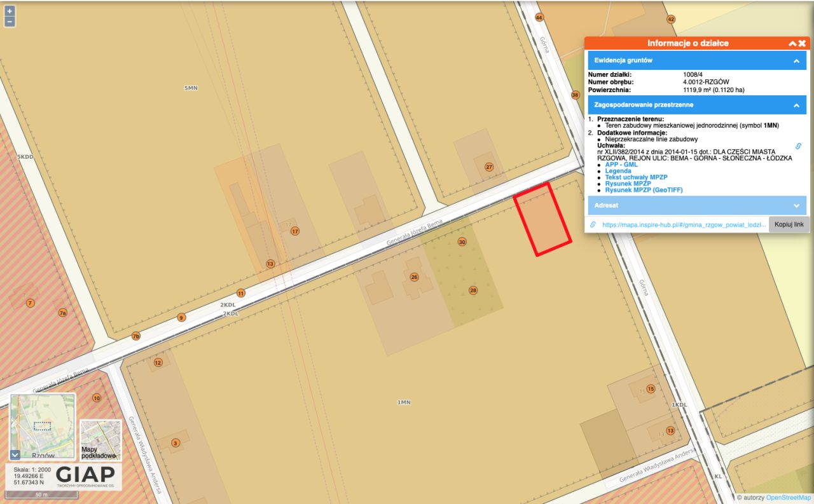Click the chain link icon beside Uchwała
The width and height of the screenshot is (814, 504).
798,146
